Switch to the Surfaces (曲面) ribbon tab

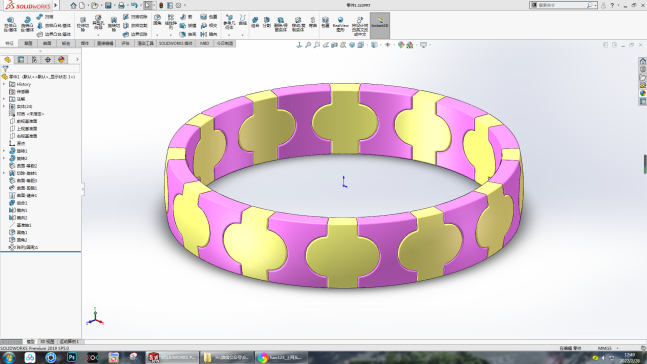click(47, 43)
